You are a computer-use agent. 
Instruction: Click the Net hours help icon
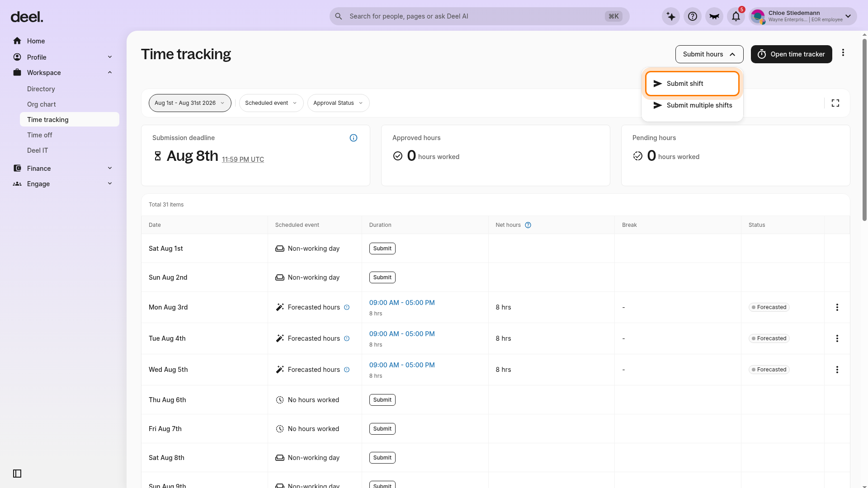[x=528, y=225]
